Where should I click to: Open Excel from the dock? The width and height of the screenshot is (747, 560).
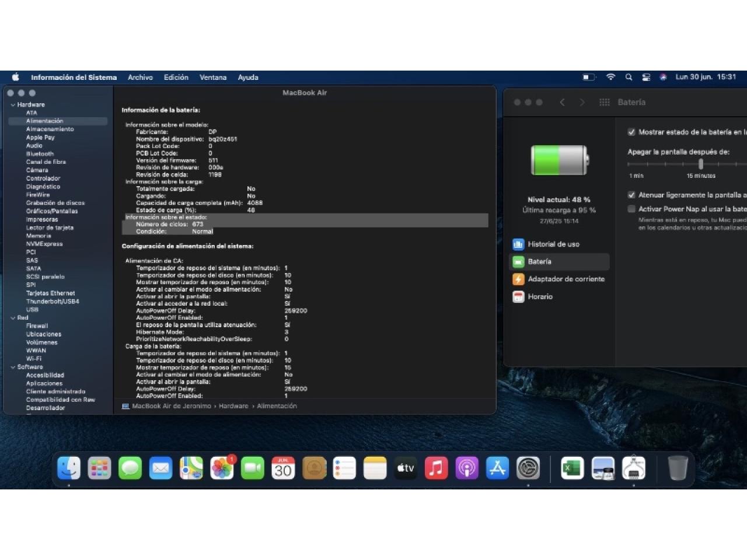coord(573,468)
